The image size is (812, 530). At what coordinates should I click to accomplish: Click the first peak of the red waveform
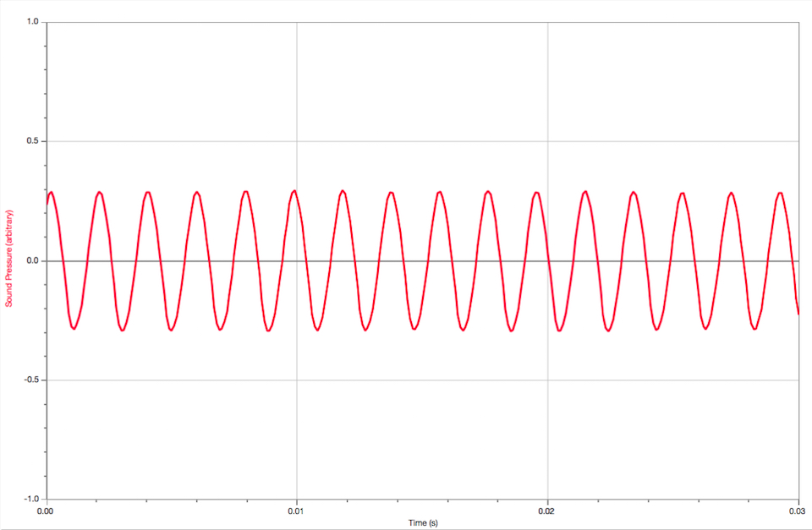[51, 192]
